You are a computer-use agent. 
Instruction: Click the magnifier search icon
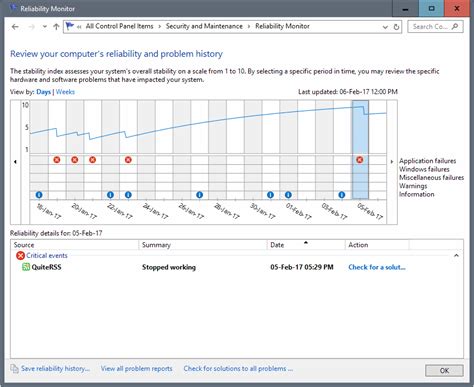455,26
